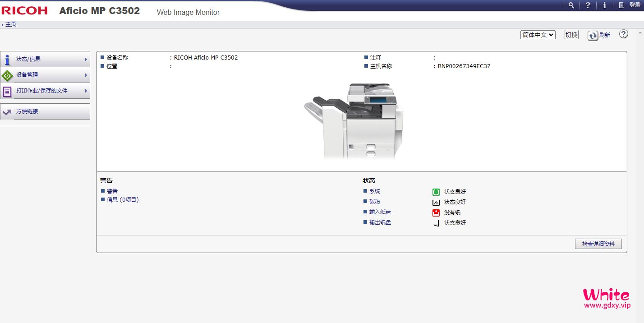The image size is (644, 323).
Task: Click the printer device image
Action: [354, 121]
